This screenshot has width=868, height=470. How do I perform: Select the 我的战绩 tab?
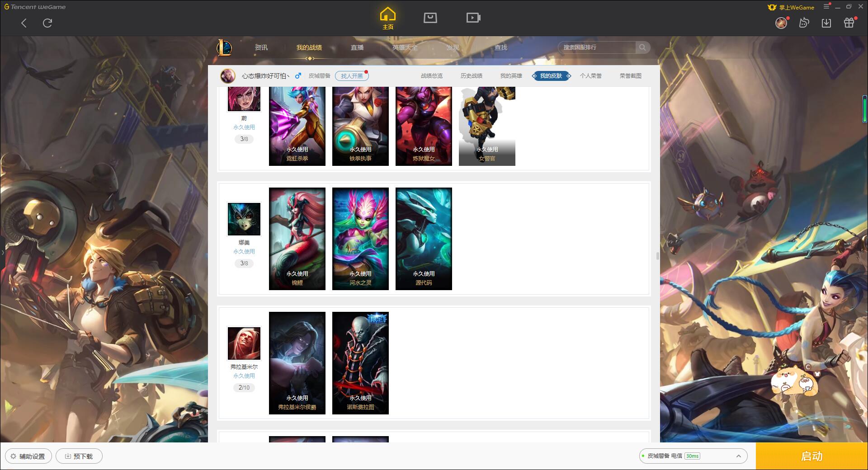[309, 47]
